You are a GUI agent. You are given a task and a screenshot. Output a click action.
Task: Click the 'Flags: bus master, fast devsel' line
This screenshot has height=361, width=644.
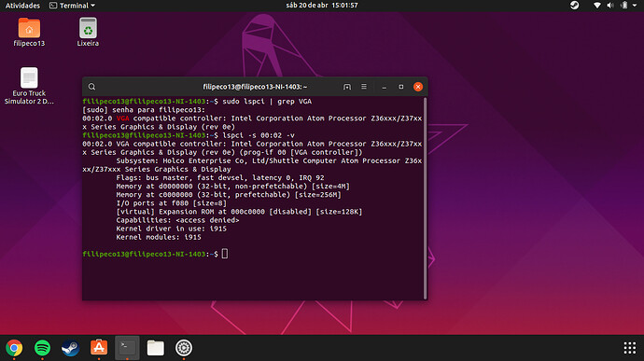point(220,178)
